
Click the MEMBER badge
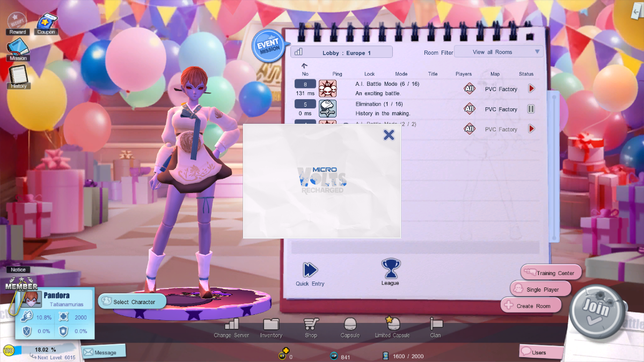pyautogui.click(x=21, y=283)
